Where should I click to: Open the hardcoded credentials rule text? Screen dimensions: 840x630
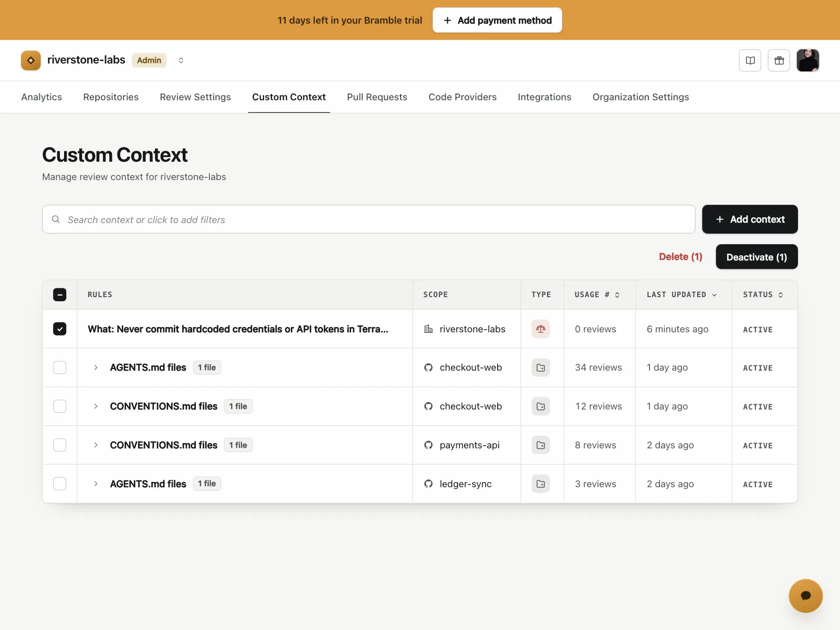click(238, 329)
